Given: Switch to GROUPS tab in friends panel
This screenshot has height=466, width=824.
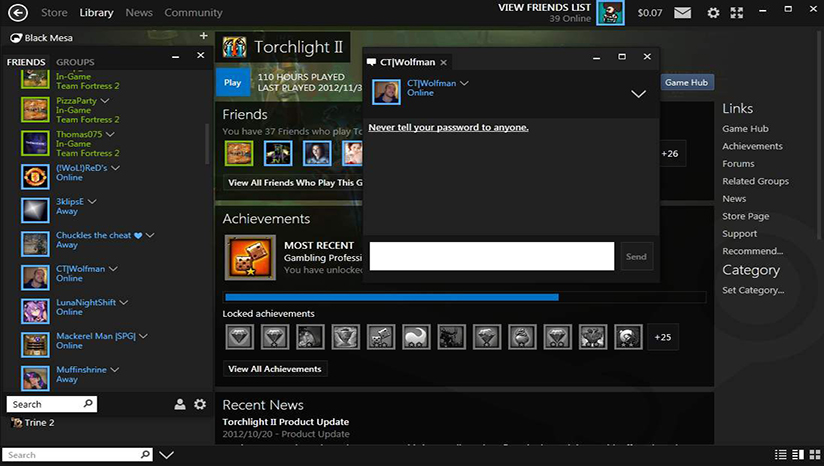Looking at the screenshot, I should pos(75,62).
